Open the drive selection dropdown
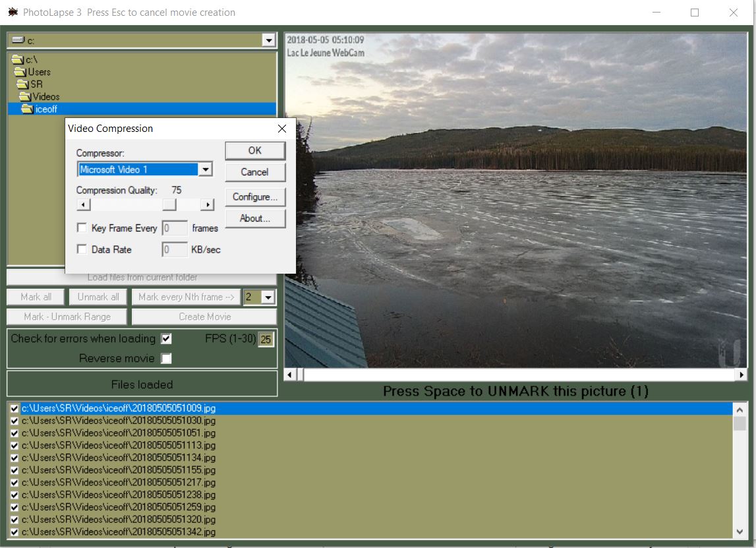The height and width of the screenshot is (548, 756). [269, 40]
